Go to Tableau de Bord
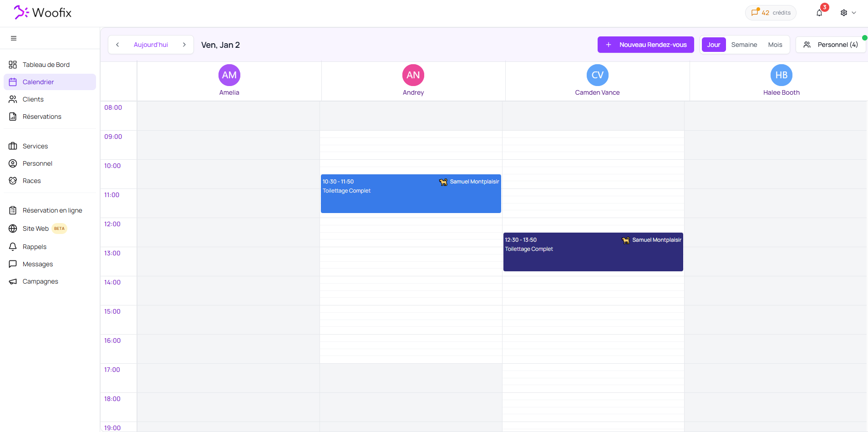Screen dimensions: 868x432 pos(13,64)
